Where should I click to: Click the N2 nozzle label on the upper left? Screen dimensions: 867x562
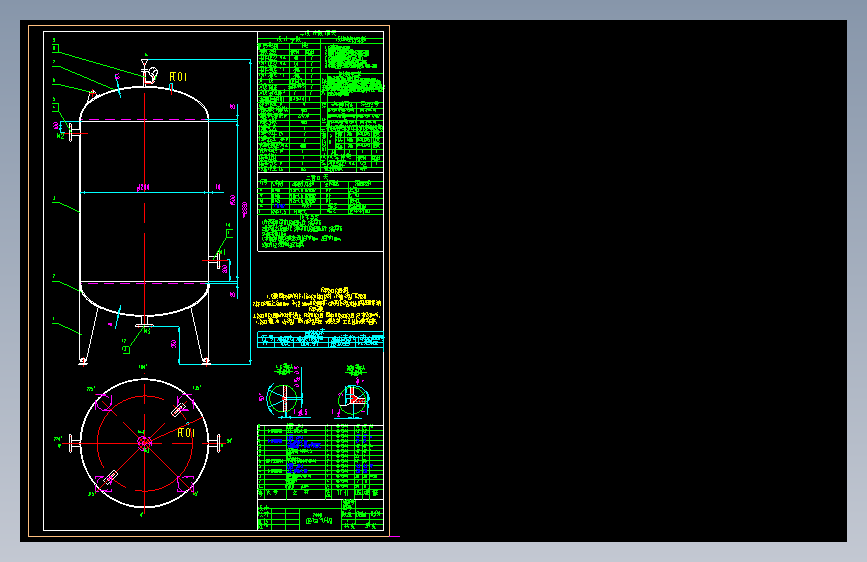coord(61,136)
